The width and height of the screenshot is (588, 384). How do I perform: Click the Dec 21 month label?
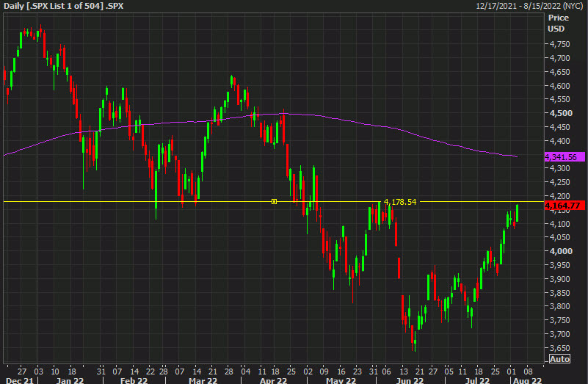point(20,380)
